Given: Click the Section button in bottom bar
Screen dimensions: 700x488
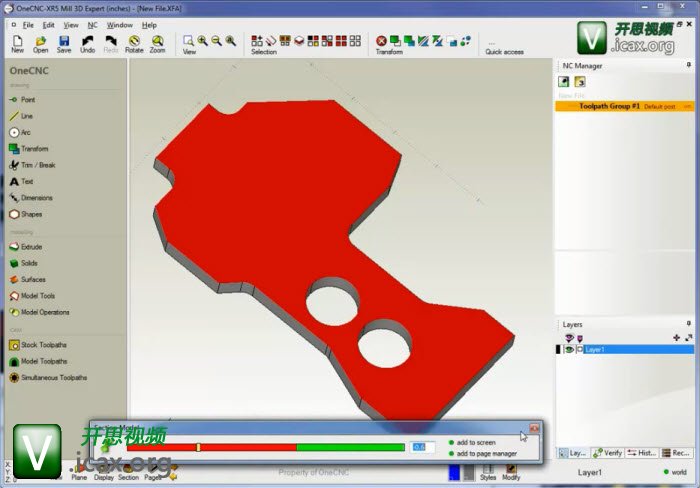Looking at the screenshot, I should pos(129,472).
